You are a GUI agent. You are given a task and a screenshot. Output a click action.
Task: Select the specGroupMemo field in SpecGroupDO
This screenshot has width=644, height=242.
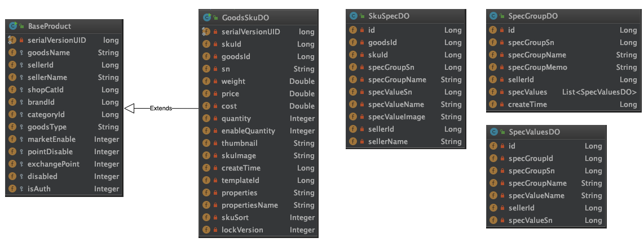(562, 68)
